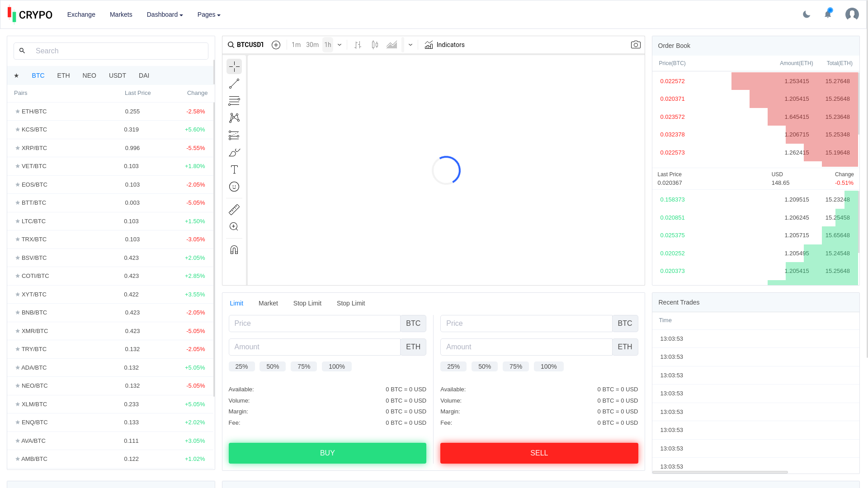
Task: Toggle the magnet mode
Action: point(234,250)
